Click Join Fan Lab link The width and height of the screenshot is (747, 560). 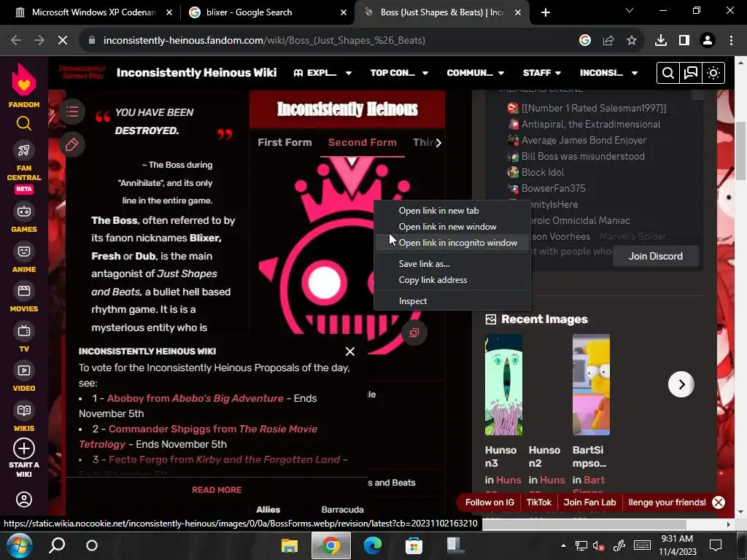[589, 502]
